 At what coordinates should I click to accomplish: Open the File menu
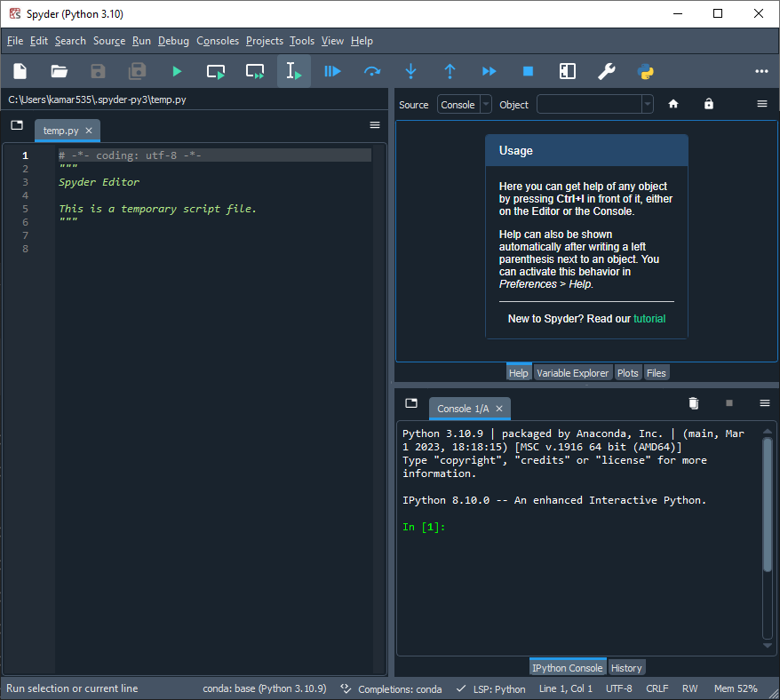(15, 41)
